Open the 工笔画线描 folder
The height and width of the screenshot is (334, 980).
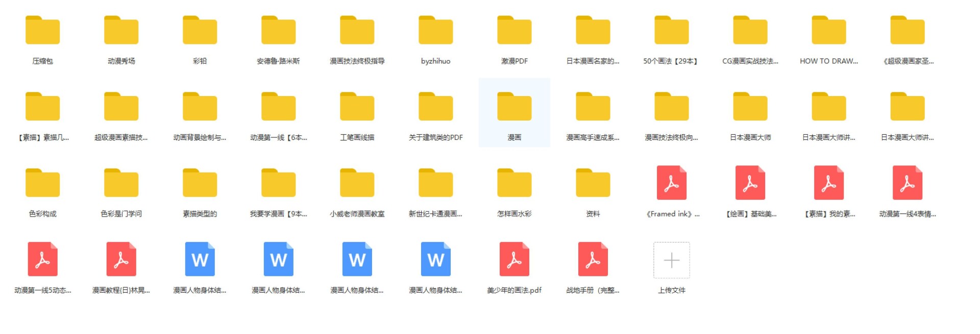point(357,107)
